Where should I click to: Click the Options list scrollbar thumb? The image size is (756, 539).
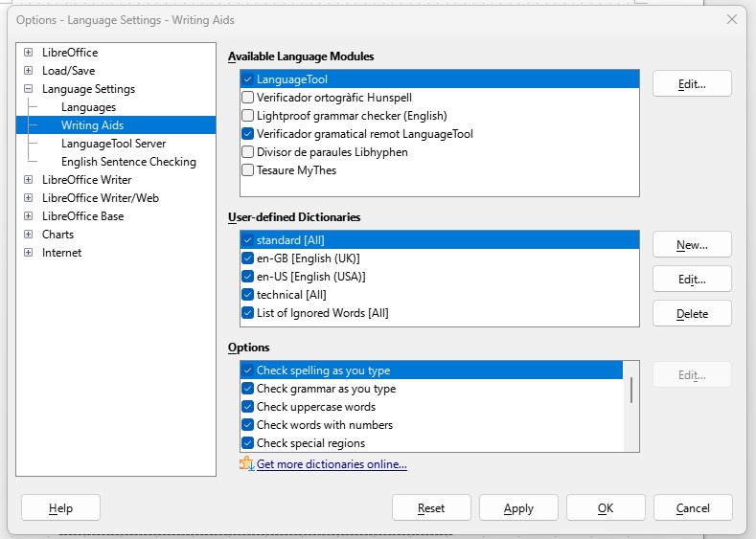pos(631,390)
